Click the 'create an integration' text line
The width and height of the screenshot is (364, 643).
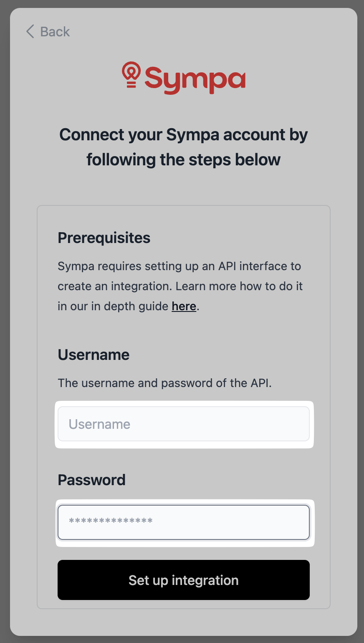[180, 286]
